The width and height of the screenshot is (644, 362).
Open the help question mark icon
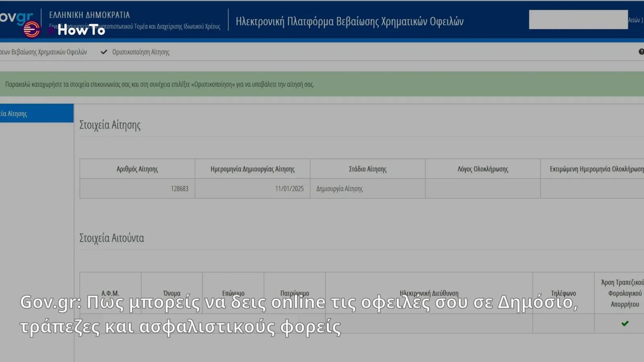[x=641, y=51]
